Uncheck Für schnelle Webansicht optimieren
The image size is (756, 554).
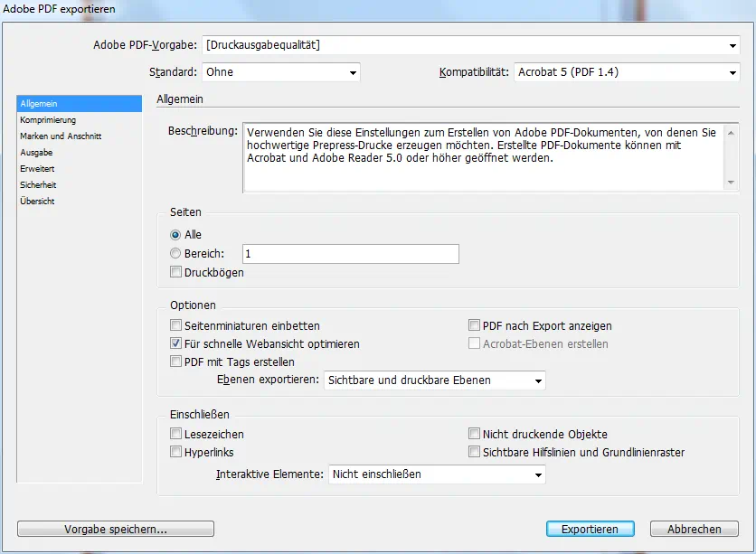pos(176,344)
